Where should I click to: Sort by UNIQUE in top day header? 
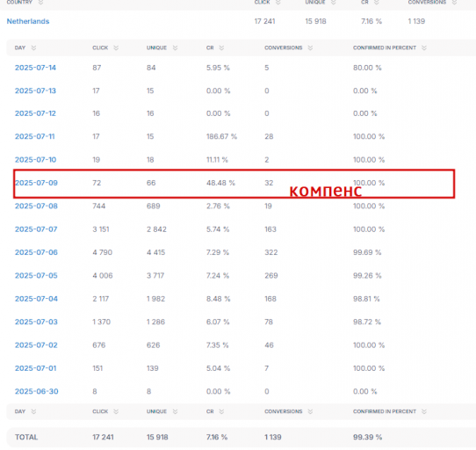click(175, 48)
